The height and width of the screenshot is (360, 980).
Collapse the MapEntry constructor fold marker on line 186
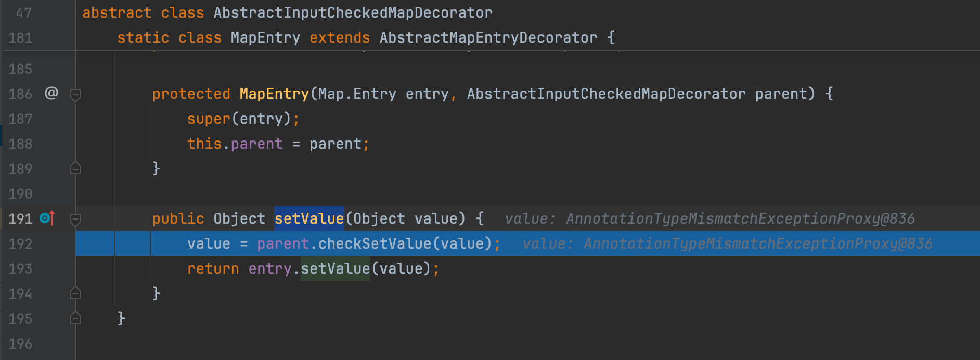coord(75,94)
